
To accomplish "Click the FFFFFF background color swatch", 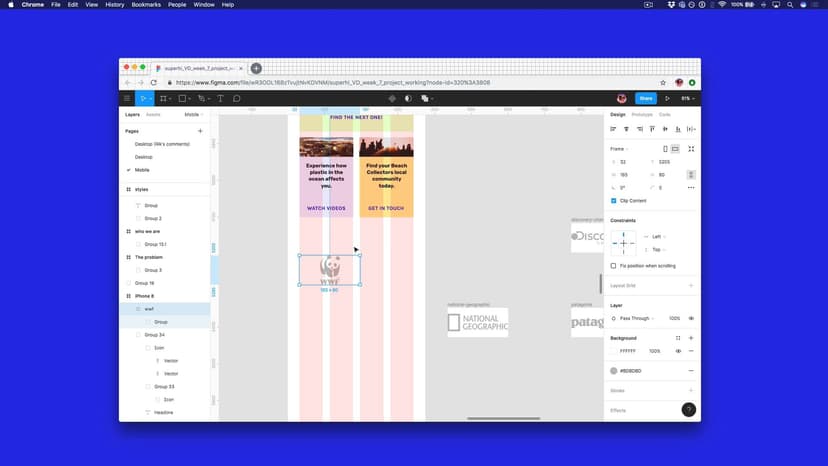I will (614, 351).
